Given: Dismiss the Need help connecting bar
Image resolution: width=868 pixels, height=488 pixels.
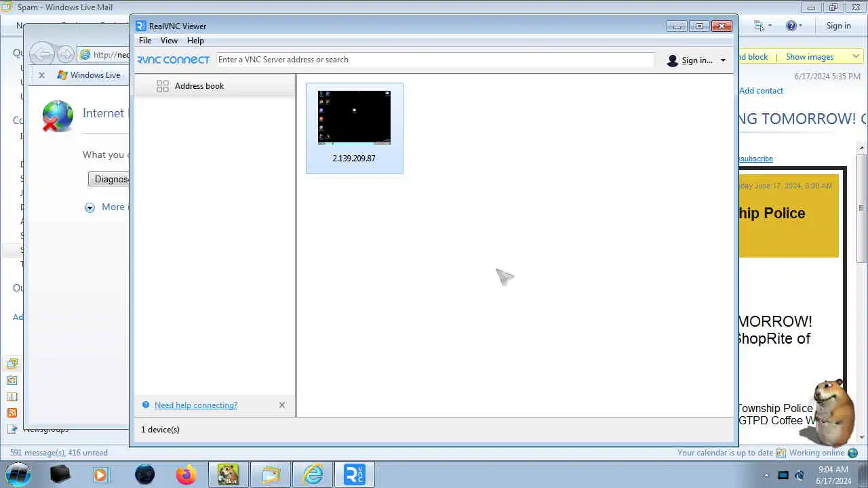Looking at the screenshot, I should click(x=282, y=405).
